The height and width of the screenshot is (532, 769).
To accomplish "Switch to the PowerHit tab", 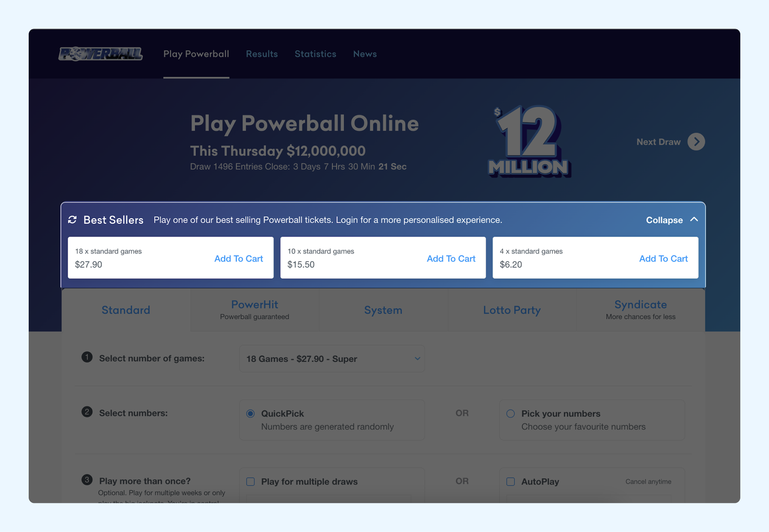I will pyautogui.click(x=255, y=310).
